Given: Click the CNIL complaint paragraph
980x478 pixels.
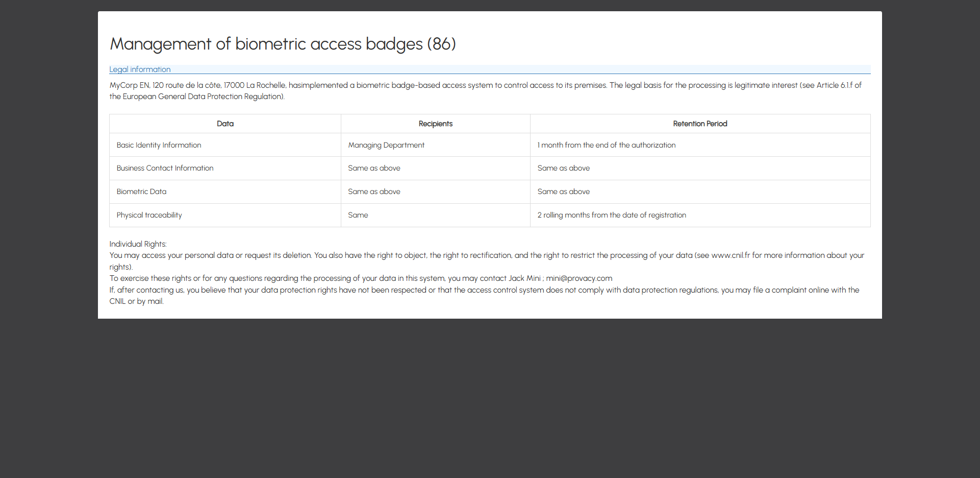Looking at the screenshot, I should click(x=484, y=296).
